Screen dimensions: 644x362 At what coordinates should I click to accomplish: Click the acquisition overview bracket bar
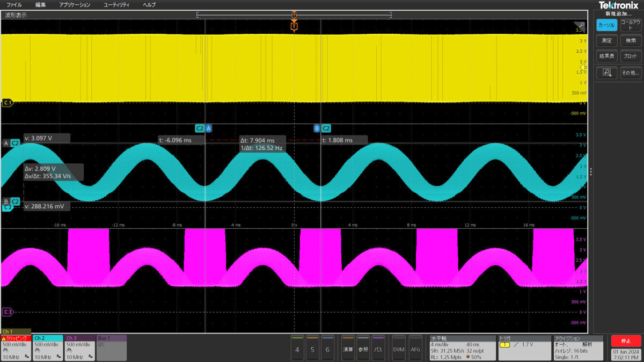point(294,15)
